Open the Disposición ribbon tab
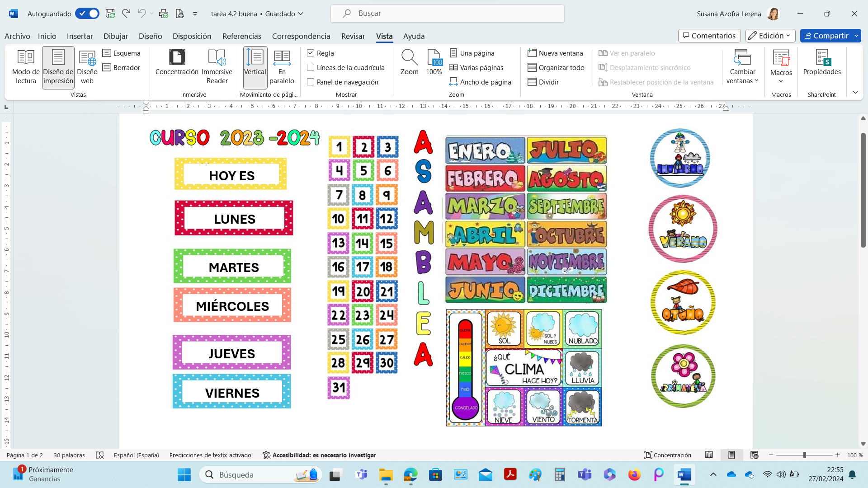The image size is (868, 488). tap(192, 36)
